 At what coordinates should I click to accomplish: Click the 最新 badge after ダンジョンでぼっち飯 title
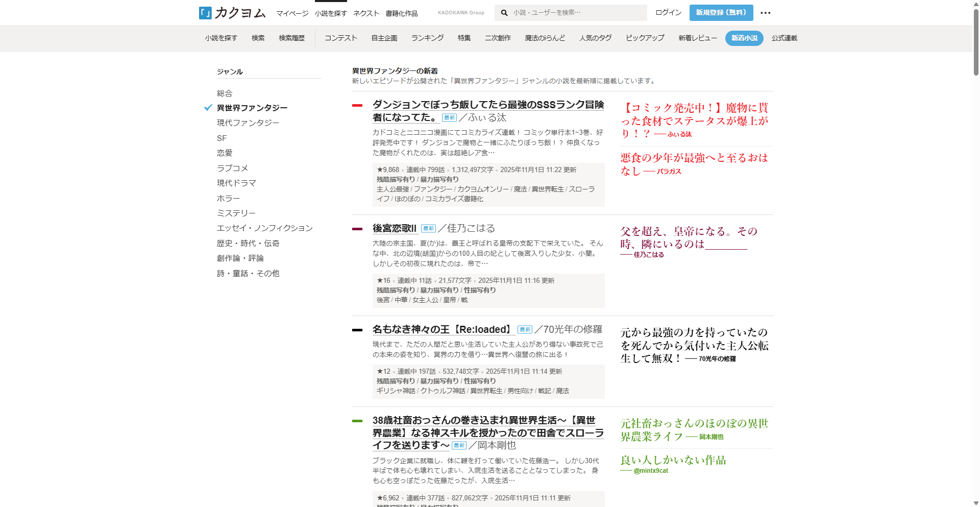tap(449, 118)
